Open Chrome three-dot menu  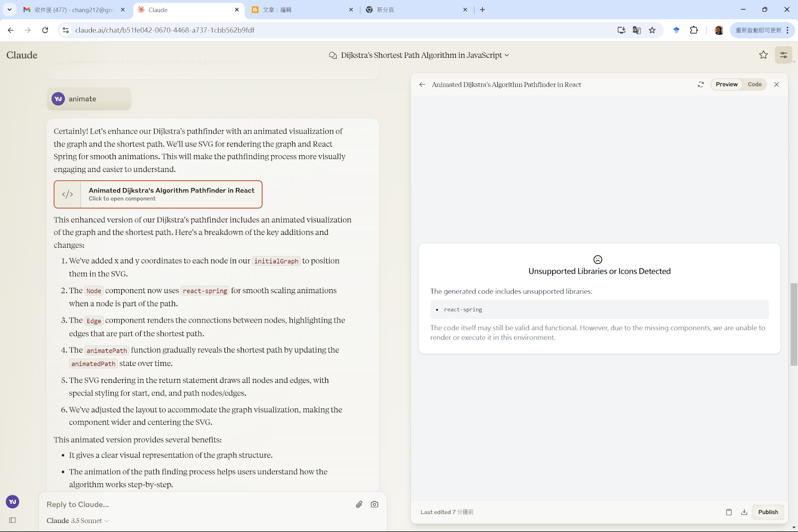pos(788,30)
